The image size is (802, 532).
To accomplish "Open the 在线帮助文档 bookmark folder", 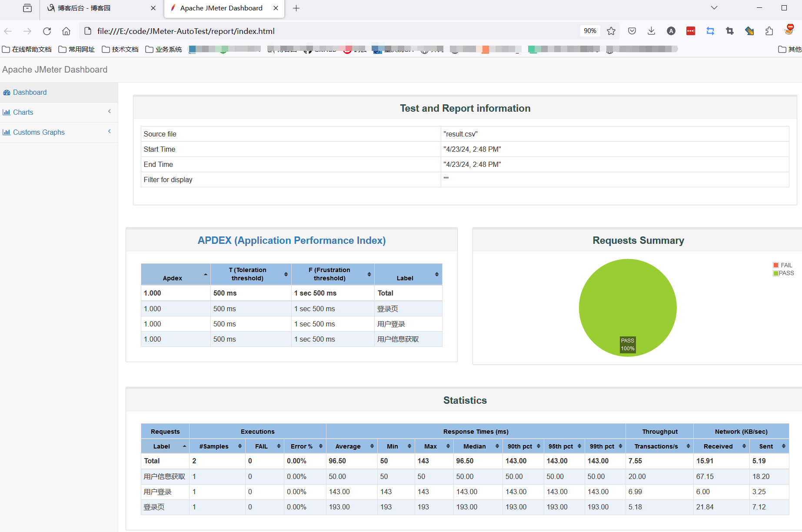I will (27, 49).
